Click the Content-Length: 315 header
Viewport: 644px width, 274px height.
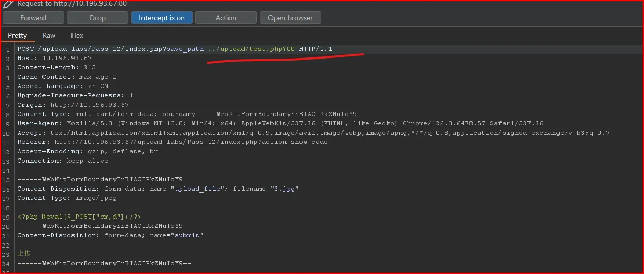[56, 67]
